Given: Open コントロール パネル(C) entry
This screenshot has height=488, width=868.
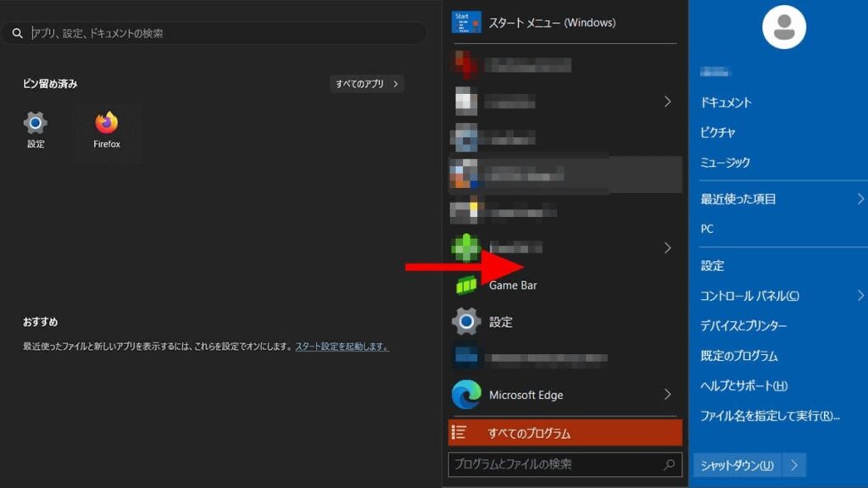Looking at the screenshot, I should click(x=749, y=296).
